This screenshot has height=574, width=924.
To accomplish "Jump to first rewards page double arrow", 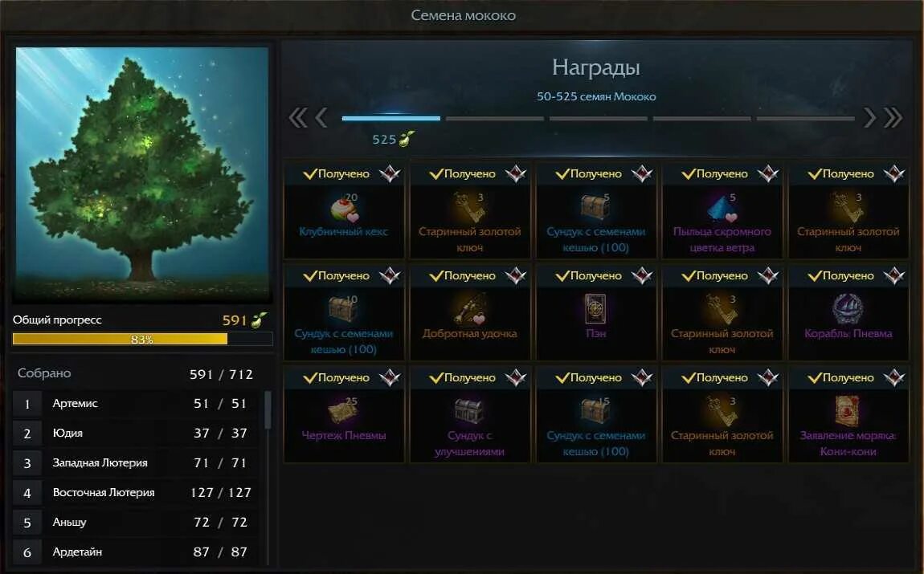I will tap(298, 118).
